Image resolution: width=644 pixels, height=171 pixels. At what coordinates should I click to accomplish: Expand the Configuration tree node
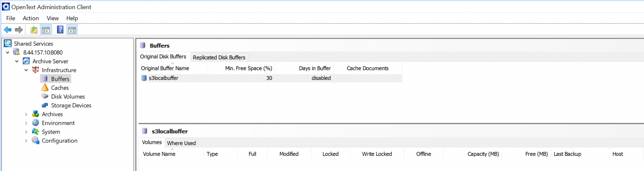click(x=26, y=141)
